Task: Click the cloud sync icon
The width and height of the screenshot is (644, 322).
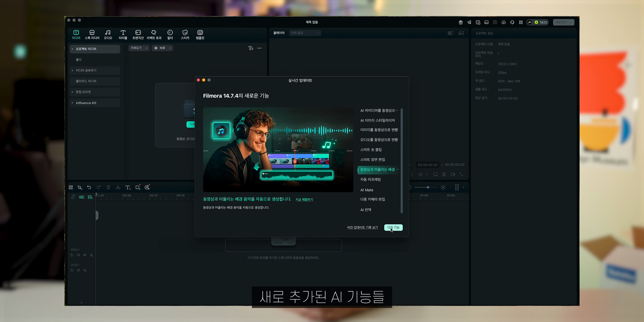Action: click(504, 22)
